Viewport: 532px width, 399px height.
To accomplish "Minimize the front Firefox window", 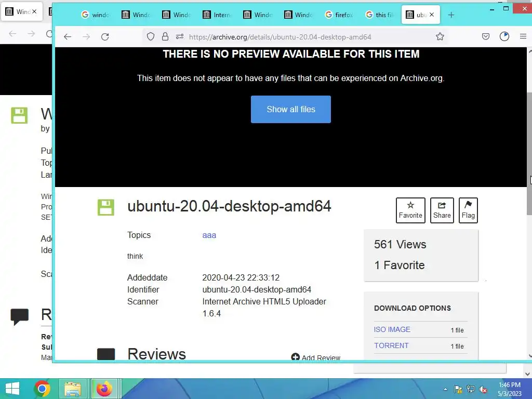I will click(492, 9).
